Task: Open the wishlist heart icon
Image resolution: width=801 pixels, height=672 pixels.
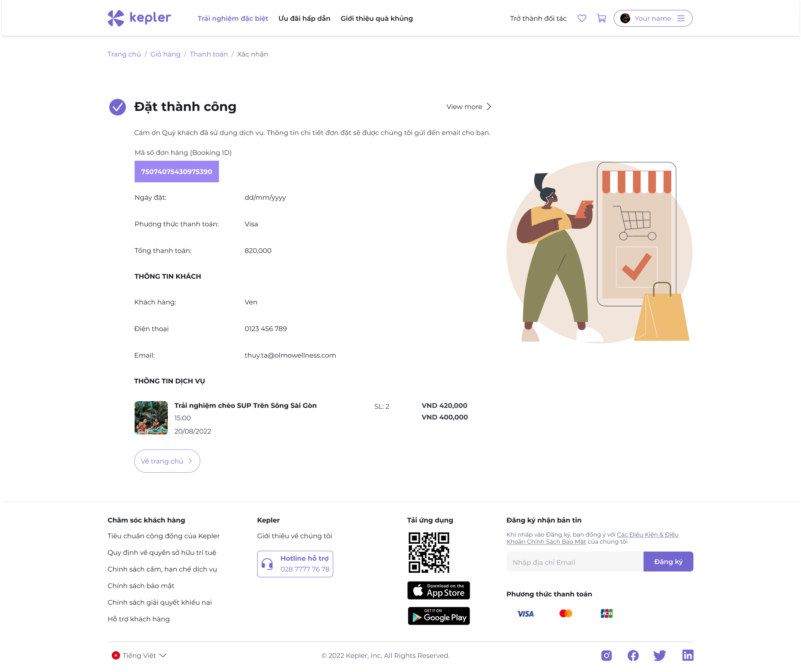Action: point(582,18)
